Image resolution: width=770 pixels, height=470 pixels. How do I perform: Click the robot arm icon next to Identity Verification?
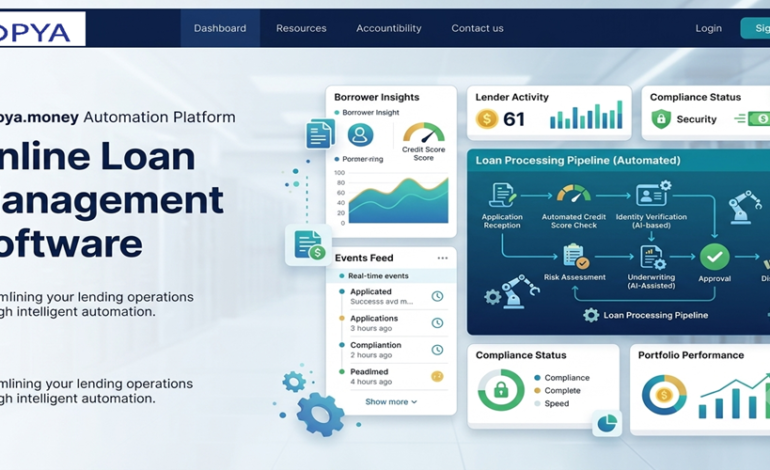[745, 207]
